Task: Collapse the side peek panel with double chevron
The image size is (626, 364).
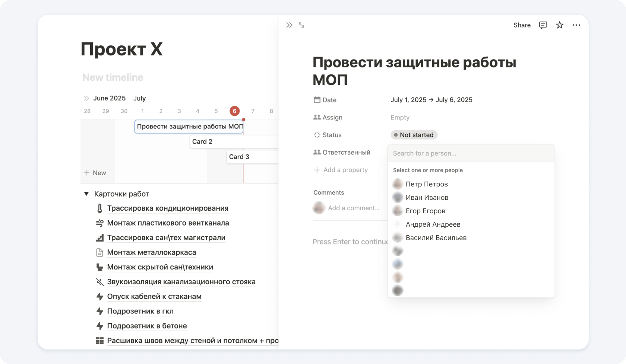Action: (x=289, y=25)
